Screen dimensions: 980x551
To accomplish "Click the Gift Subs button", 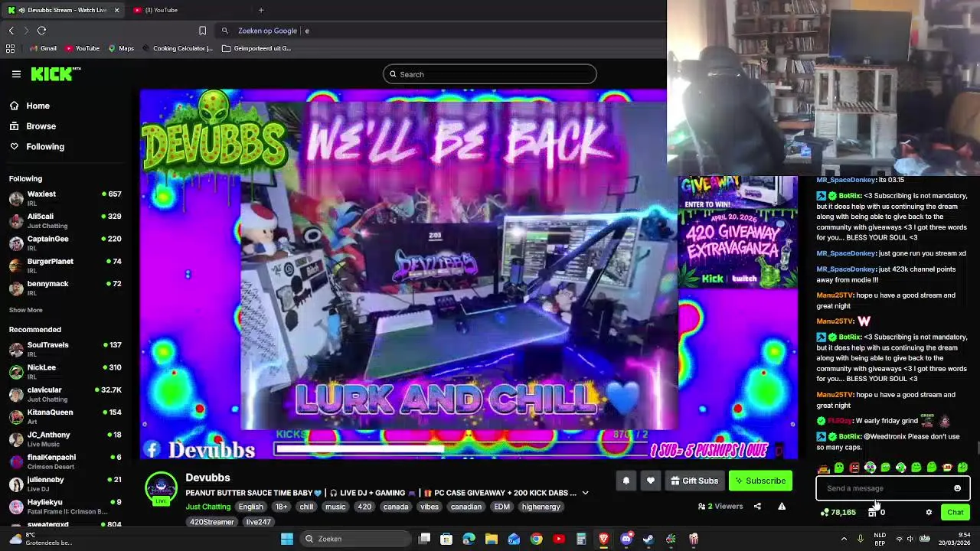I will pos(694,481).
